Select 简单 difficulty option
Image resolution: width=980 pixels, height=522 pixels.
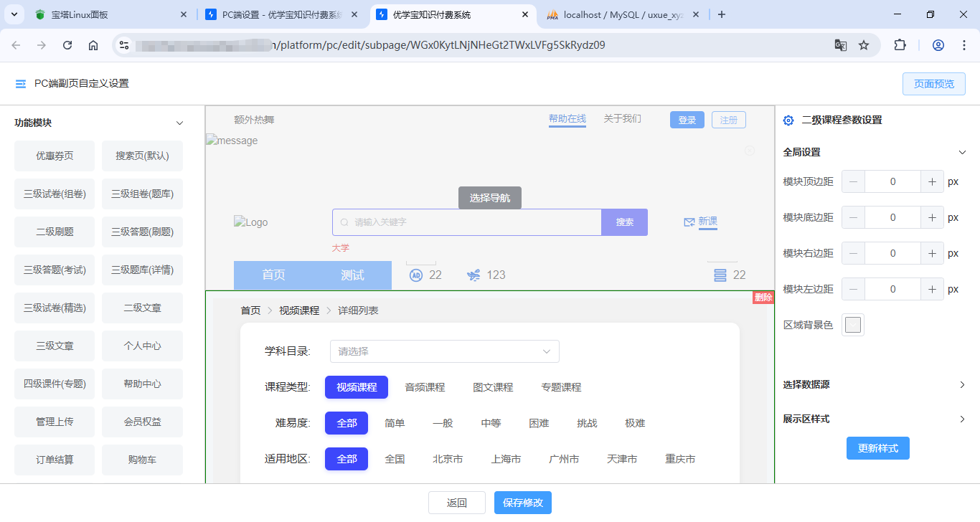click(x=395, y=423)
